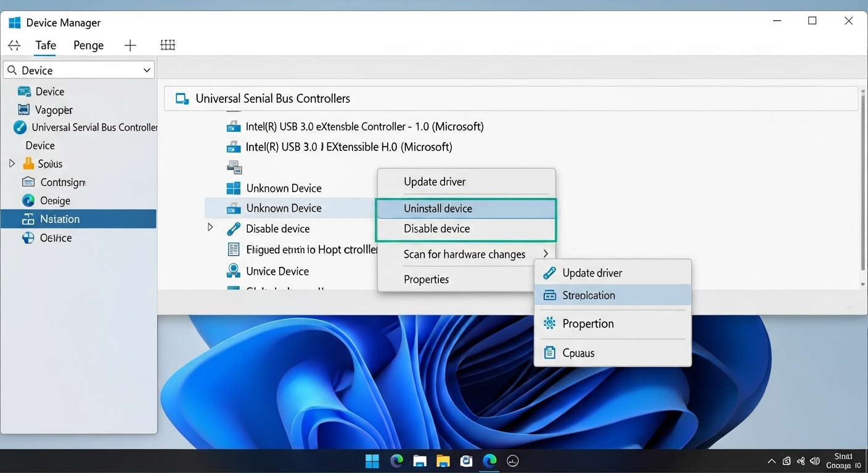Open Scan for hardware changes submenu arrow
Screen dimensions: 868x473
tap(546, 254)
